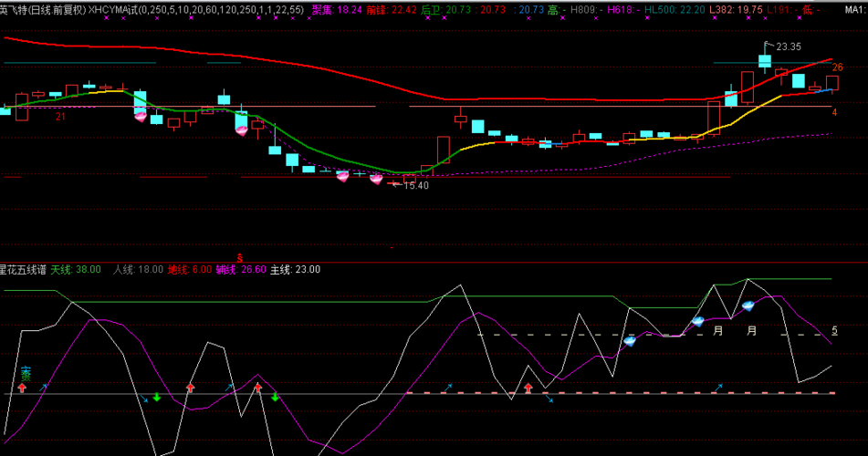Click the cyan candle beneath the 23.35 flag
Image resolution: width=868 pixels, height=456 pixels.
coord(765,61)
